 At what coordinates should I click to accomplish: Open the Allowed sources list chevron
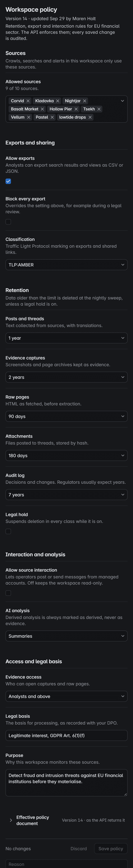click(122, 101)
